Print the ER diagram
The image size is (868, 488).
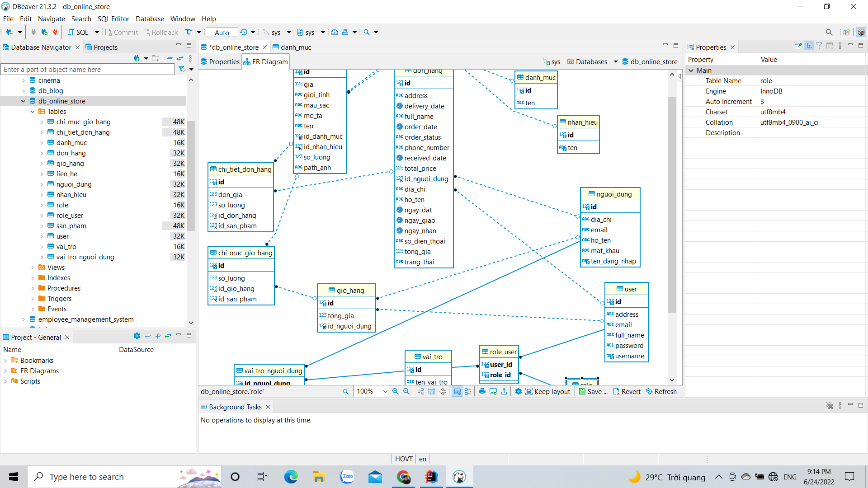[482, 392]
